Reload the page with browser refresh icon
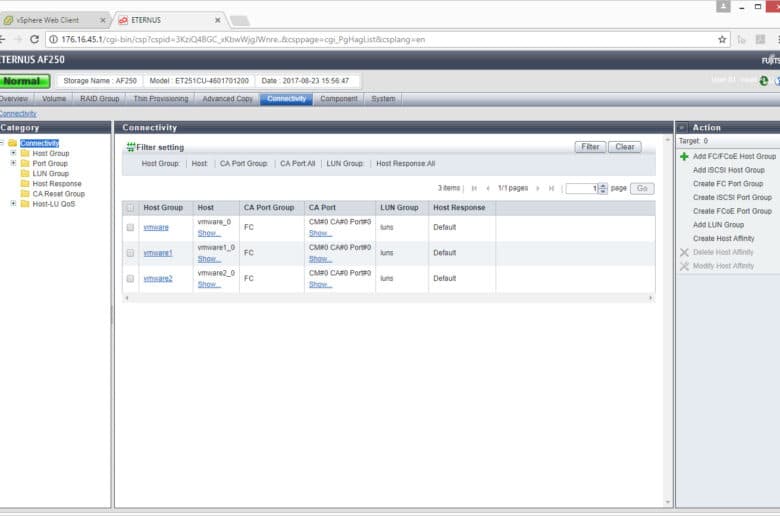 point(34,39)
